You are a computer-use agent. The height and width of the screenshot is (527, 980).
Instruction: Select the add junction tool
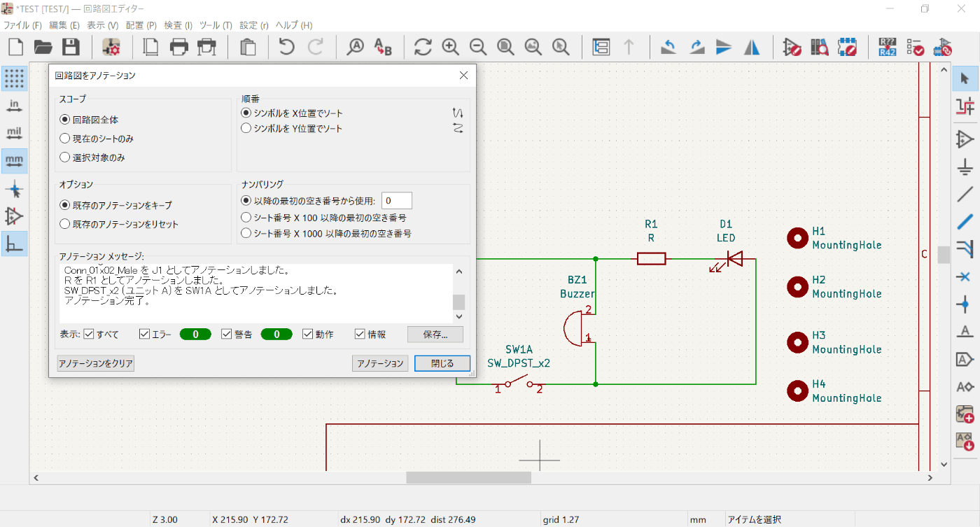(x=965, y=304)
